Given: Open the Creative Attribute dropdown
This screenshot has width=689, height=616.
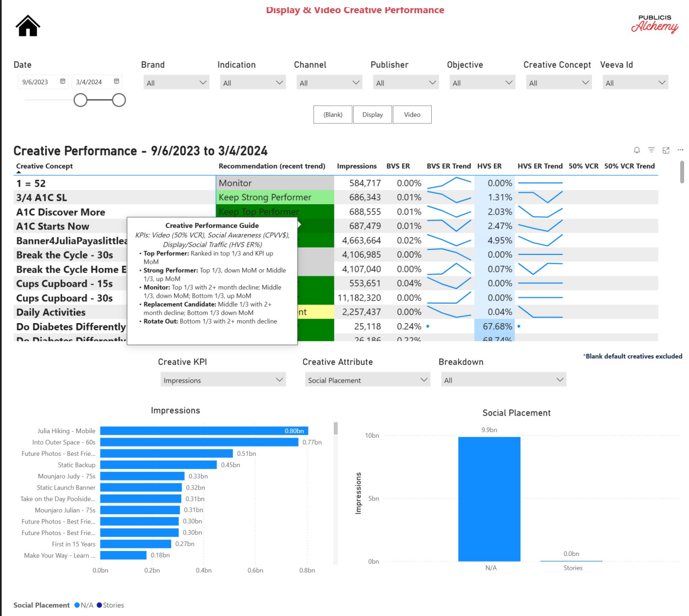Looking at the screenshot, I should pyautogui.click(x=367, y=380).
